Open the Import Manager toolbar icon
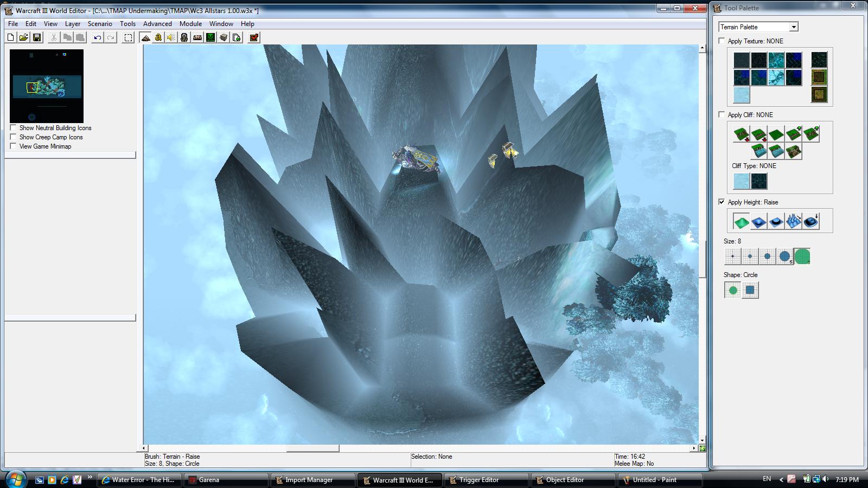This screenshot has width=868, height=488. pos(237,37)
